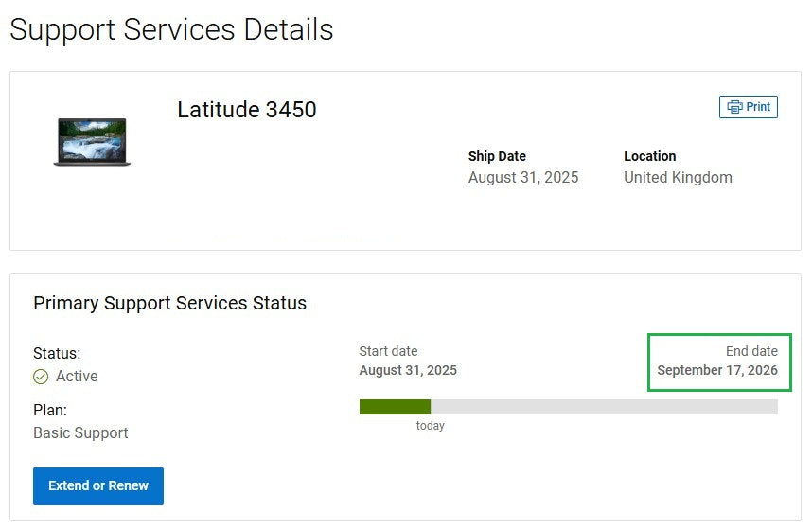Click the United Kingdom location text
The image size is (812, 529).
[678, 178]
